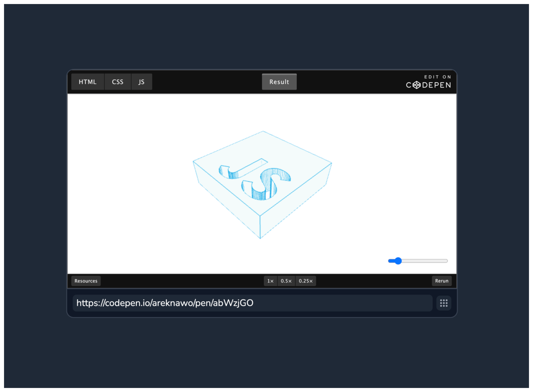Set preview zoom to 0.5×
The height and width of the screenshot is (392, 533).
pos(286,281)
